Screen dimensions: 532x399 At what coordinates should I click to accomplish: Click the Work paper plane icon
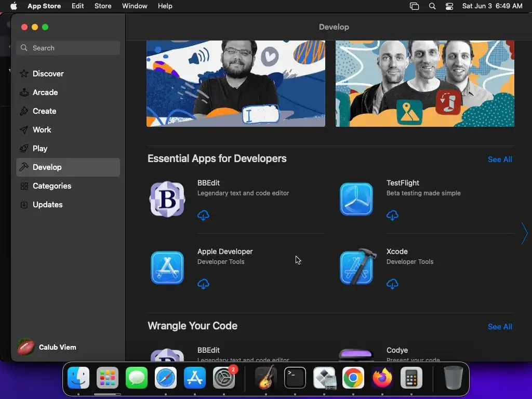point(24,129)
